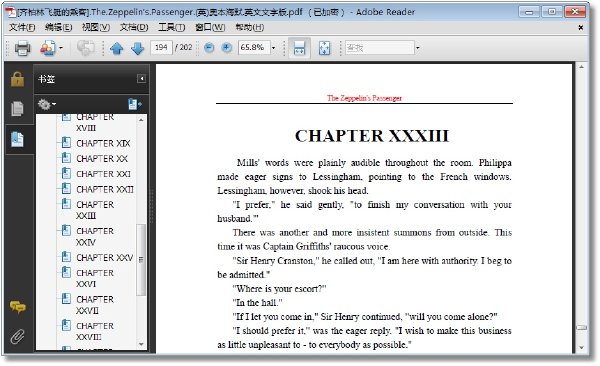The height and width of the screenshot is (366, 600).
Task: Click the security lock panel icon
Action: coord(17,79)
